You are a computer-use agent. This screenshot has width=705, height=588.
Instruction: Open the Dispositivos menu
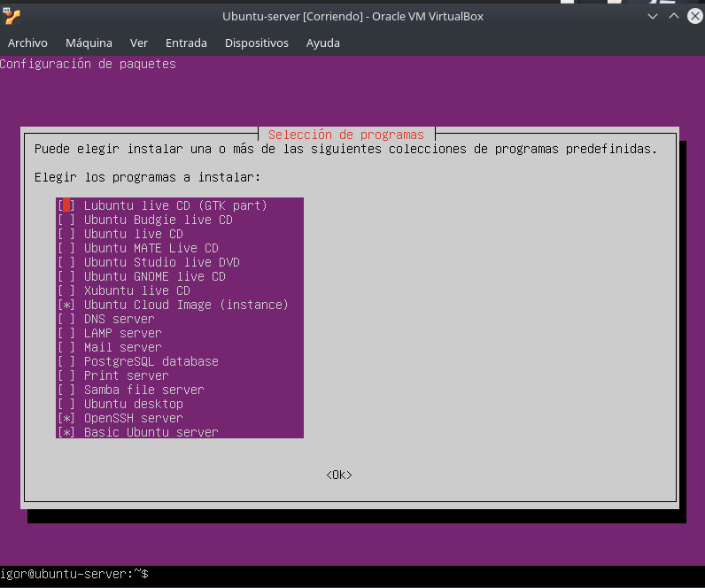pyautogui.click(x=256, y=43)
